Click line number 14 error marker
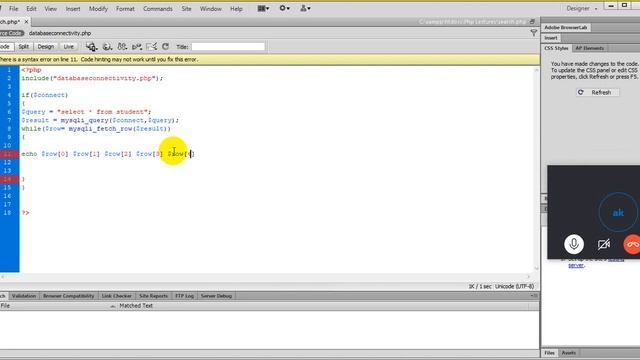Screen dimensions: 640x360 click(x=9, y=179)
